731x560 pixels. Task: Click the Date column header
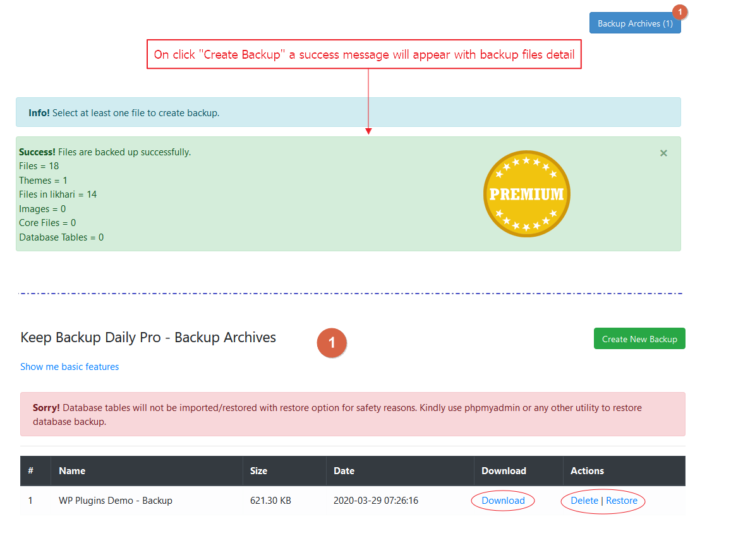point(344,471)
